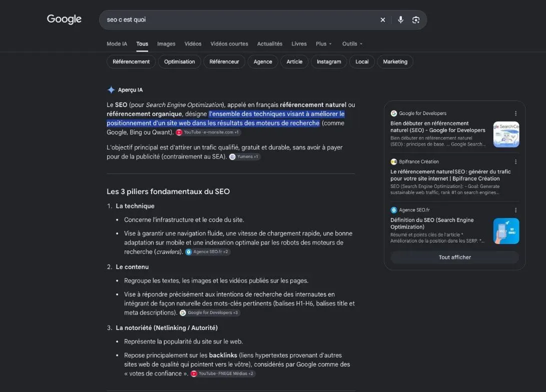This screenshot has height=392, width=546.
Task: Select the Référenceur filter chip
Action: coord(224,61)
